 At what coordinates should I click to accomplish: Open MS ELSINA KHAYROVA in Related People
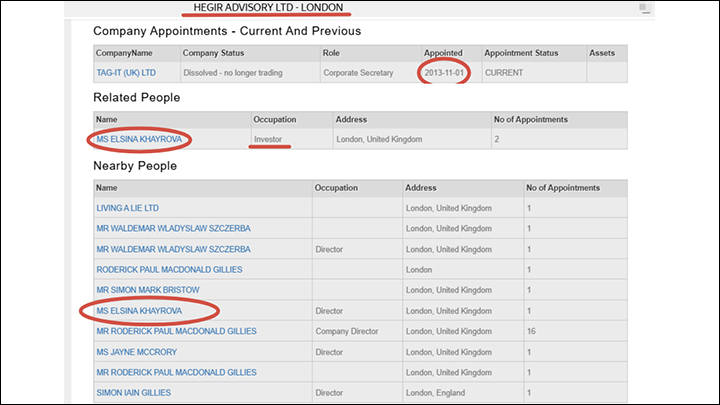click(x=139, y=139)
